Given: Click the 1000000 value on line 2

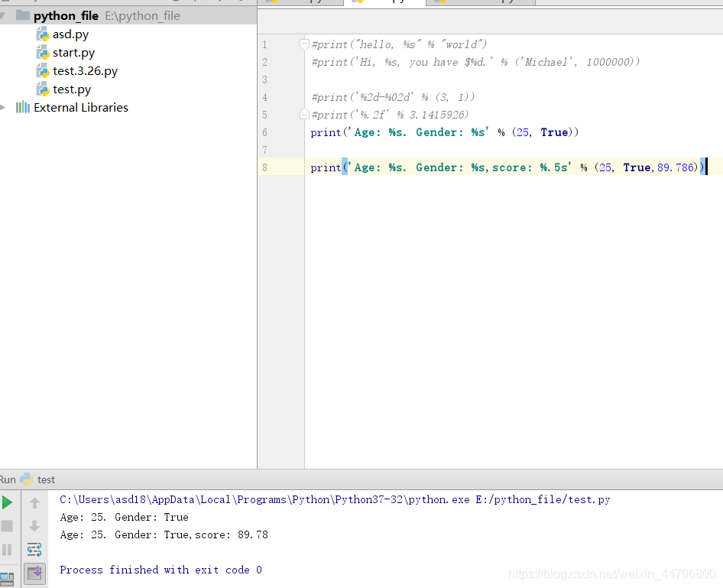Looking at the screenshot, I should (608, 62).
